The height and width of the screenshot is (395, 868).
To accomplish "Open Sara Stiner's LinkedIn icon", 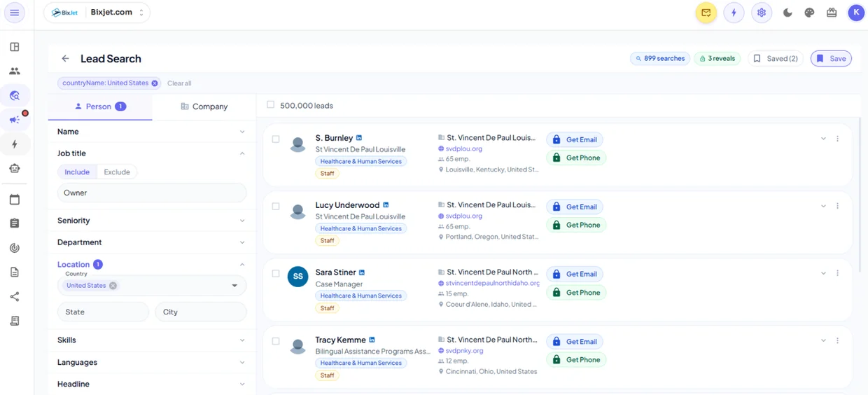I will tap(362, 272).
